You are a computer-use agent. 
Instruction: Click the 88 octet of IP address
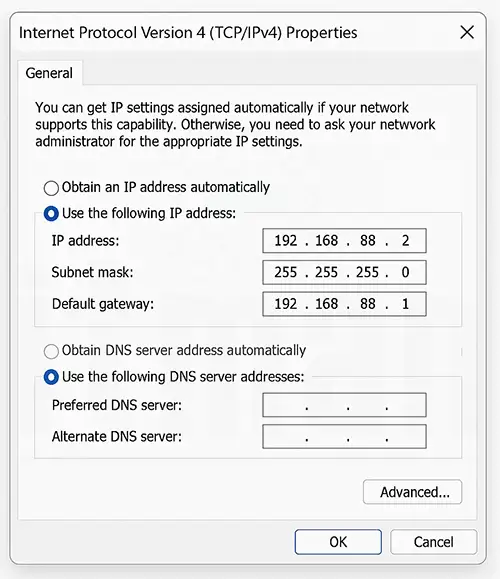click(x=368, y=241)
